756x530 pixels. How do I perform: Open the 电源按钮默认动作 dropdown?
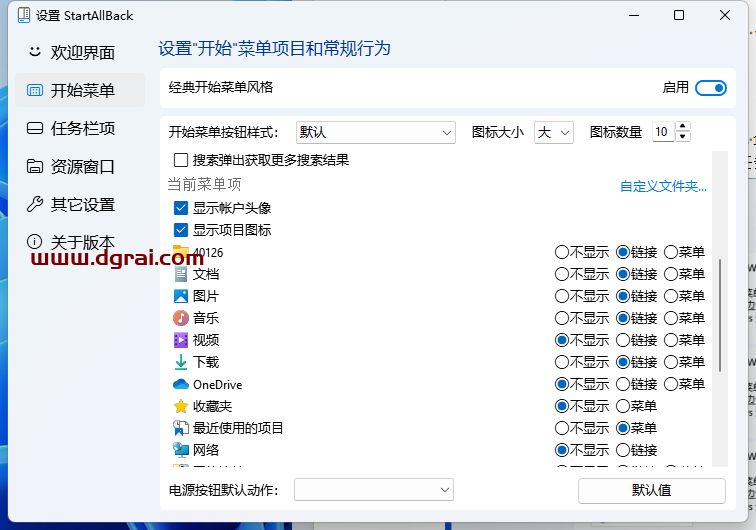(374, 490)
